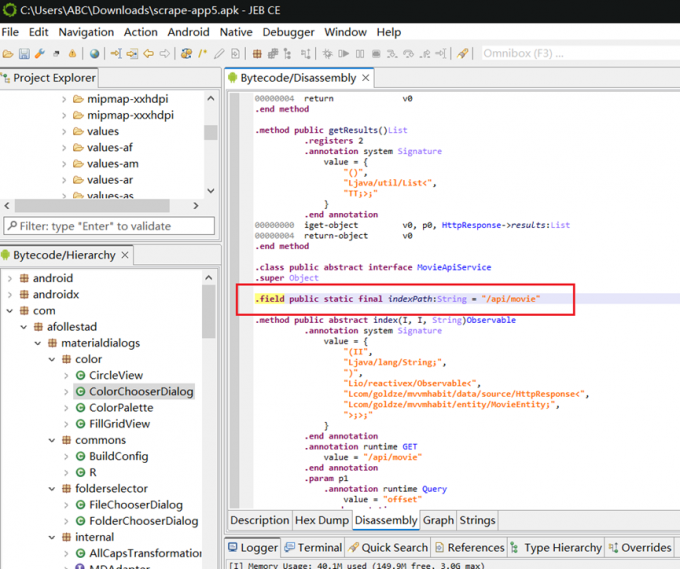Image resolution: width=680 pixels, height=569 pixels.
Task: Collapse the folderselector package node
Action: point(52,489)
